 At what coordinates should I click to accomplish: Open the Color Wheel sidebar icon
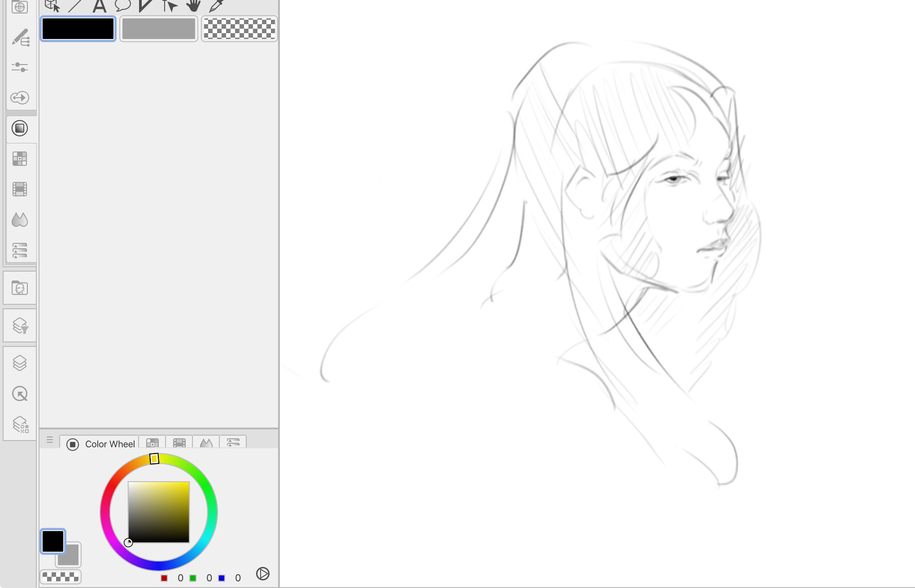pyautogui.click(x=20, y=128)
